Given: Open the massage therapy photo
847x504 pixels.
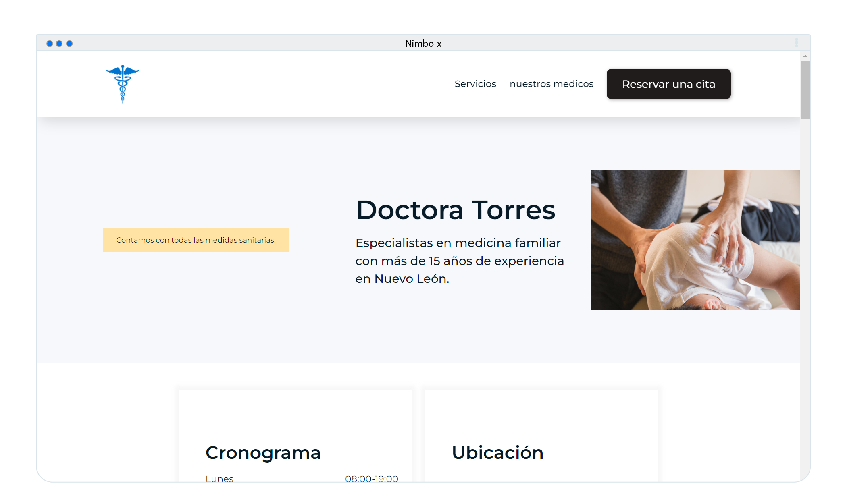Looking at the screenshot, I should tap(695, 240).
